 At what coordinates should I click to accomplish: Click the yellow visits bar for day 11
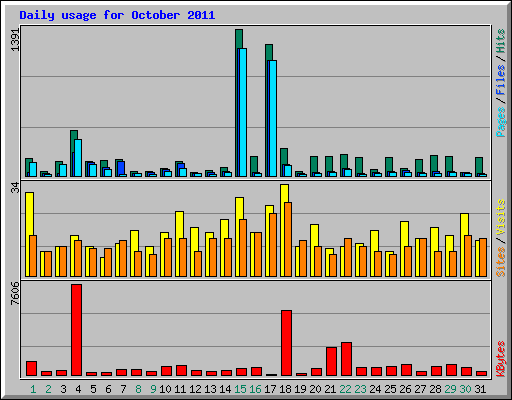[x=179, y=224]
